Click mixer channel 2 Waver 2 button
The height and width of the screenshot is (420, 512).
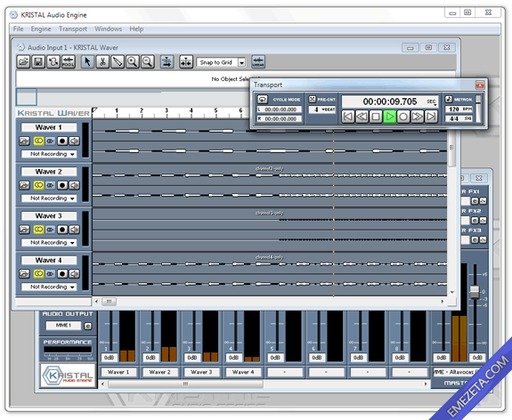tap(160, 372)
